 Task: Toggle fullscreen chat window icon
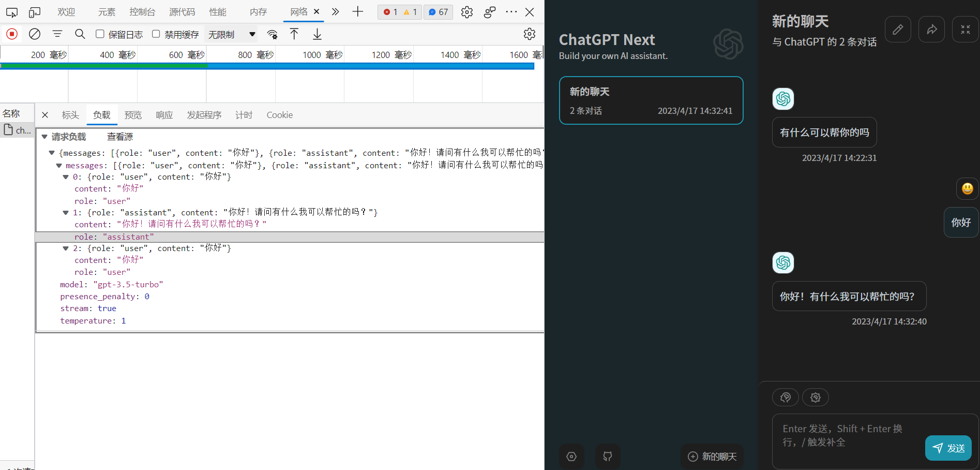(966, 30)
